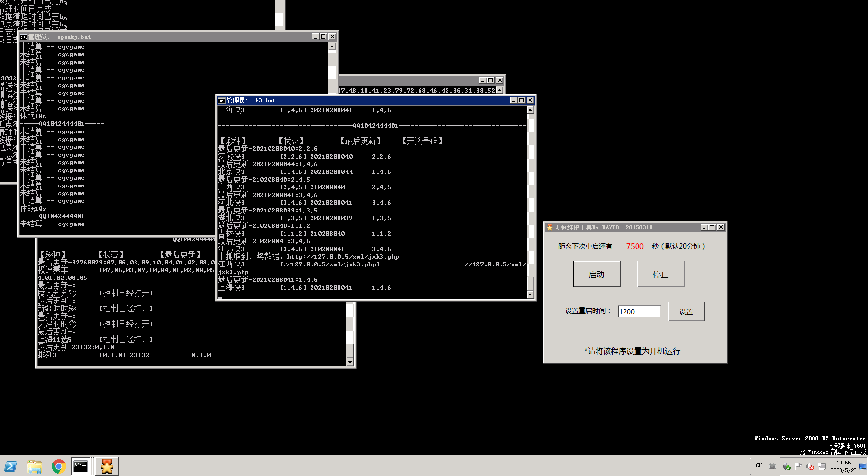This screenshot has height=476, width=868.
Task: Click the muted volume tray icon
Action: pyautogui.click(x=810, y=466)
